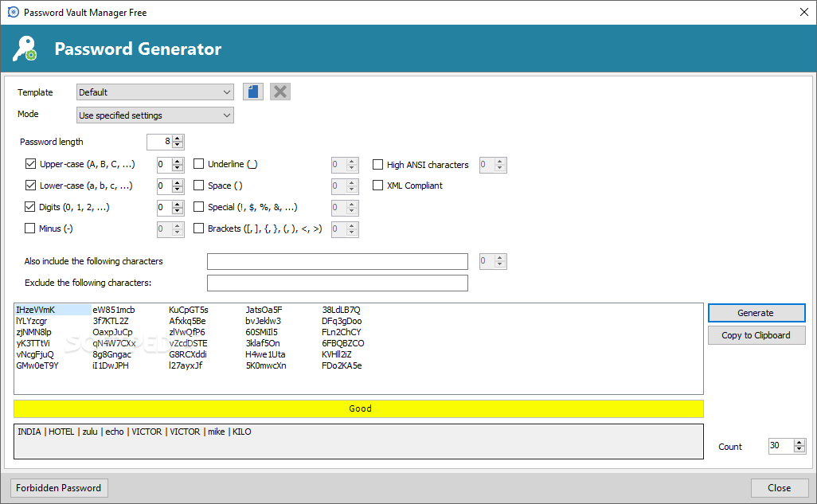Select password Afxkq5Be
The height and width of the screenshot is (504, 817).
pyautogui.click(x=187, y=321)
